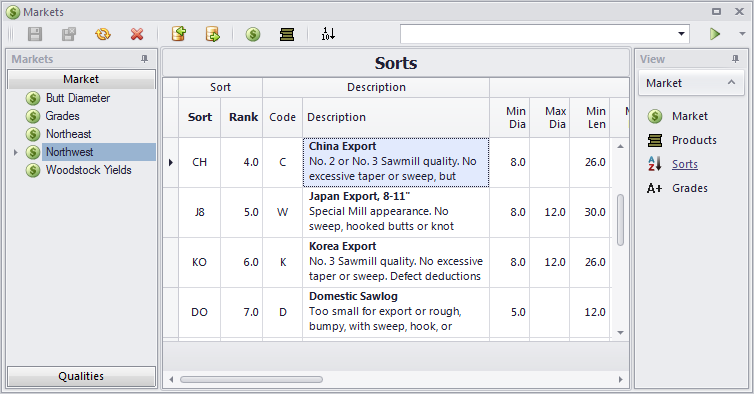
Task: Click the A-Z icon beside Sorts view
Action: point(654,164)
